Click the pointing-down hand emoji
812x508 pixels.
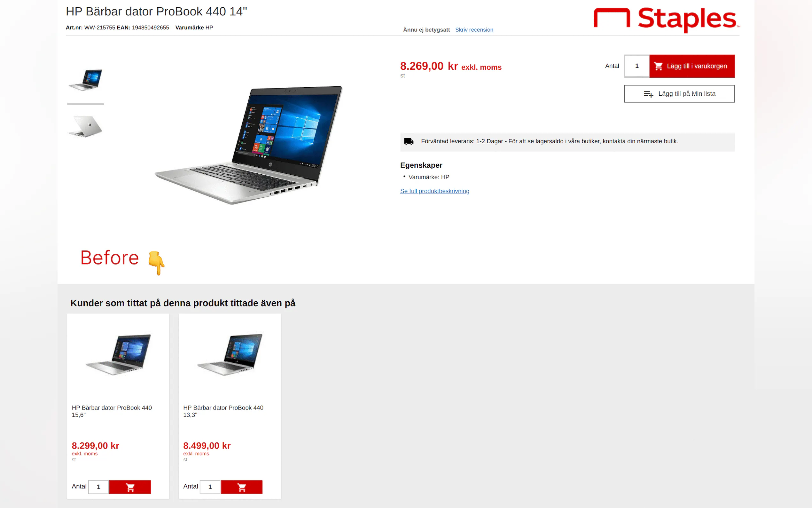click(156, 263)
